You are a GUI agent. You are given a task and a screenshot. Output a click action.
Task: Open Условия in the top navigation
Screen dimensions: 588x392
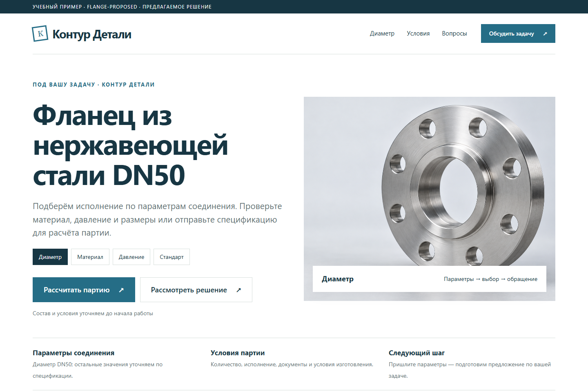[418, 33]
